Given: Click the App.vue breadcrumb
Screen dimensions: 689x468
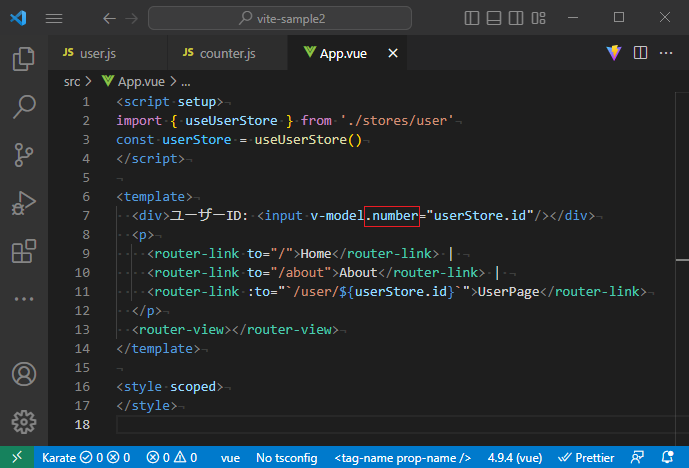Looking at the screenshot, I should pyautogui.click(x=133, y=82).
